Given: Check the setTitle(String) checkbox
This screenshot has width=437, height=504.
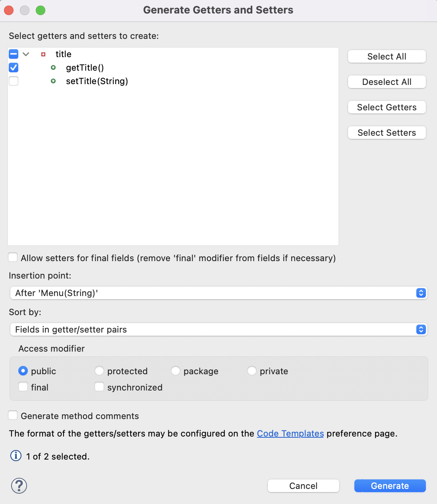Looking at the screenshot, I should tap(14, 81).
